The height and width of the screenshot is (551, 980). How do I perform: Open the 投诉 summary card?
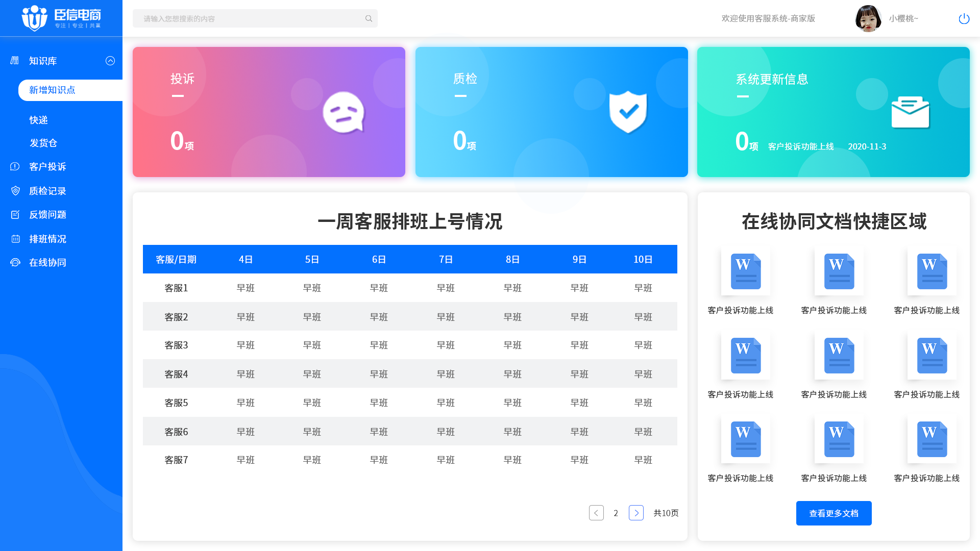coord(269,112)
